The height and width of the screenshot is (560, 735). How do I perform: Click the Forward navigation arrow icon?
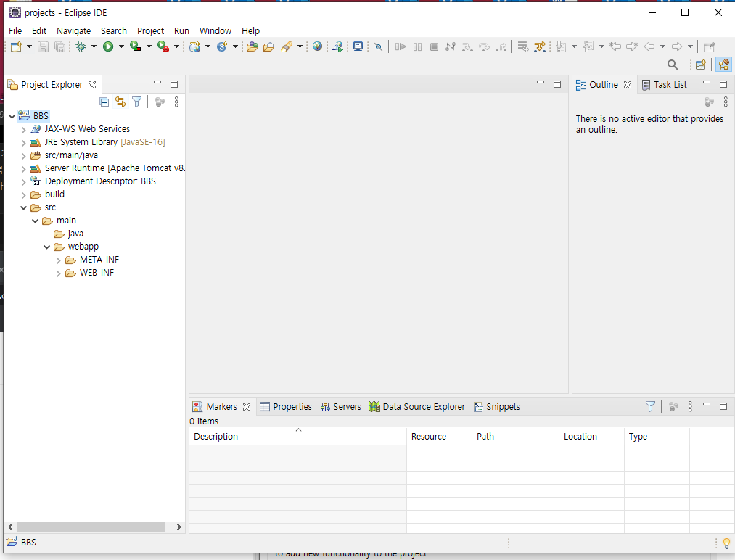(676, 46)
